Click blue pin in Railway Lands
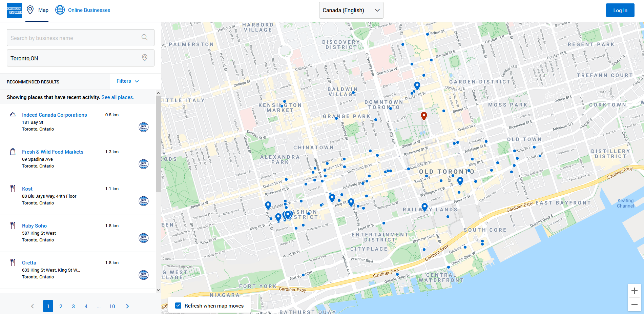 tap(424, 207)
